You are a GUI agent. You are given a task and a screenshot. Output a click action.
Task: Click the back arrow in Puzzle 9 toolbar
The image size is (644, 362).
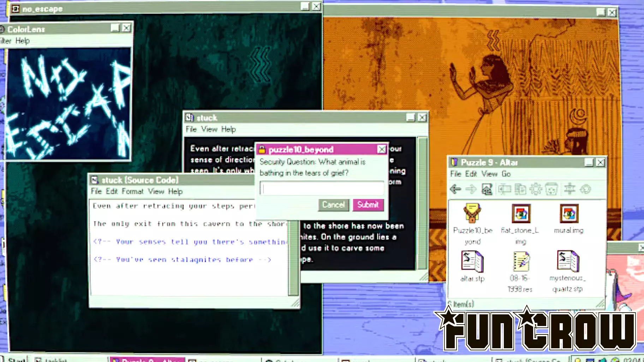pos(455,189)
